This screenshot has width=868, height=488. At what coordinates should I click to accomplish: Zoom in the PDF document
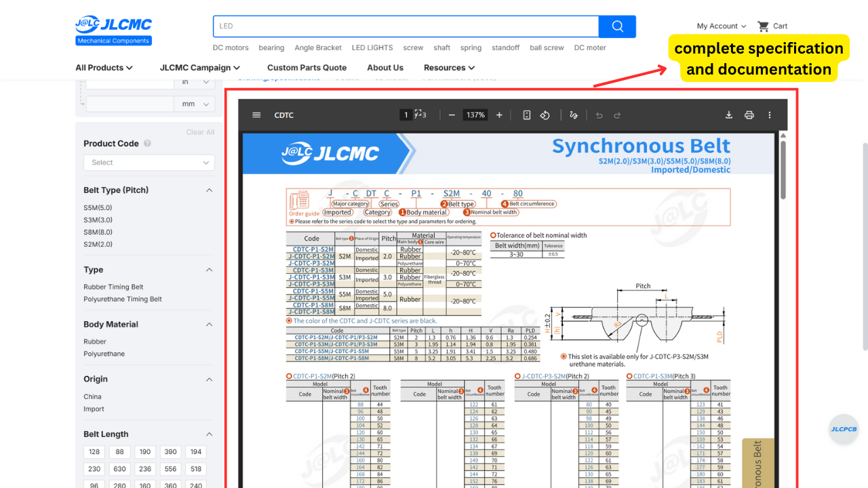click(499, 115)
